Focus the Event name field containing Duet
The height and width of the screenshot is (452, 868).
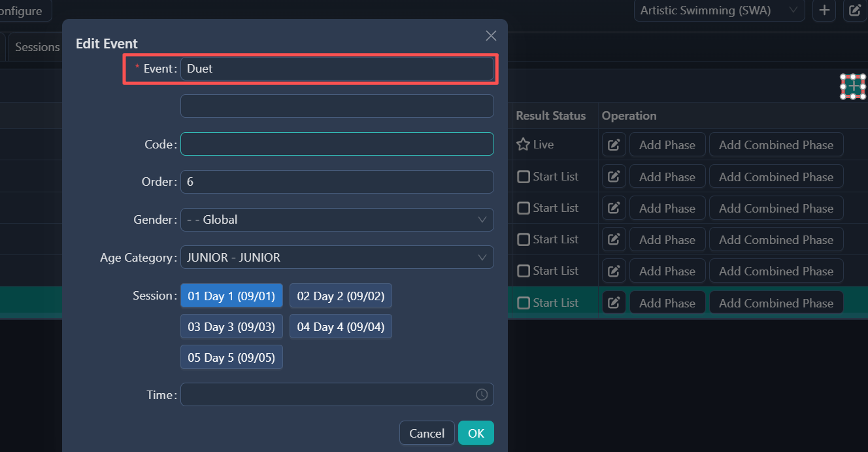[x=337, y=69]
